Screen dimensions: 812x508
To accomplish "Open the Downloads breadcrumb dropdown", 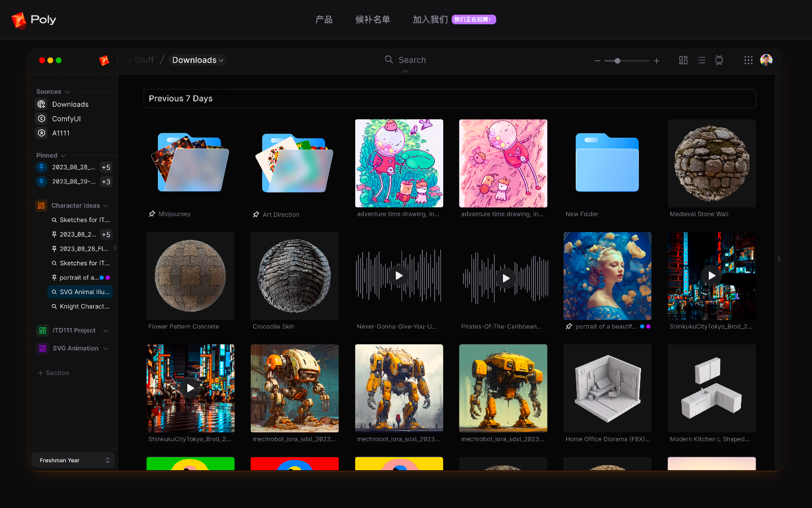I will pyautogui.click(x=198, y=60).
